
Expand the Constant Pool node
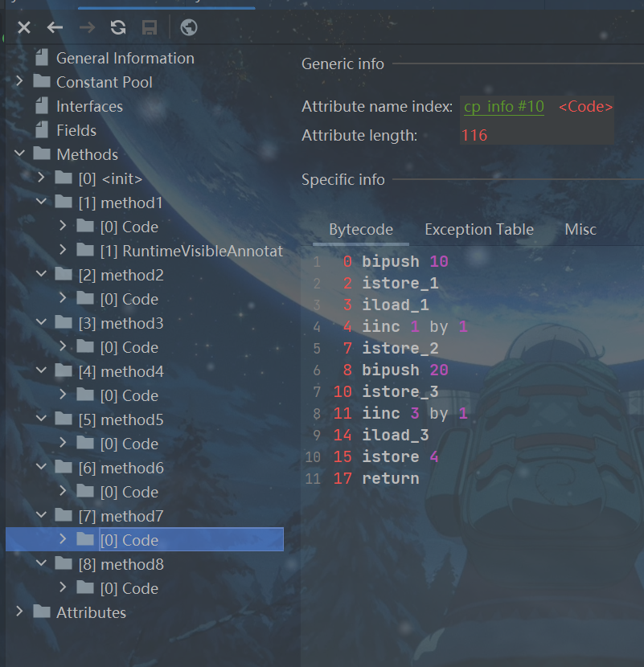pos(19,82)
